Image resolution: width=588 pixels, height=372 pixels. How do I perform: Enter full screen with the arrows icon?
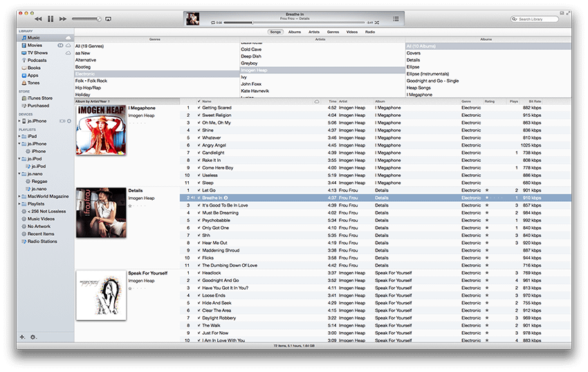point(568,13)
